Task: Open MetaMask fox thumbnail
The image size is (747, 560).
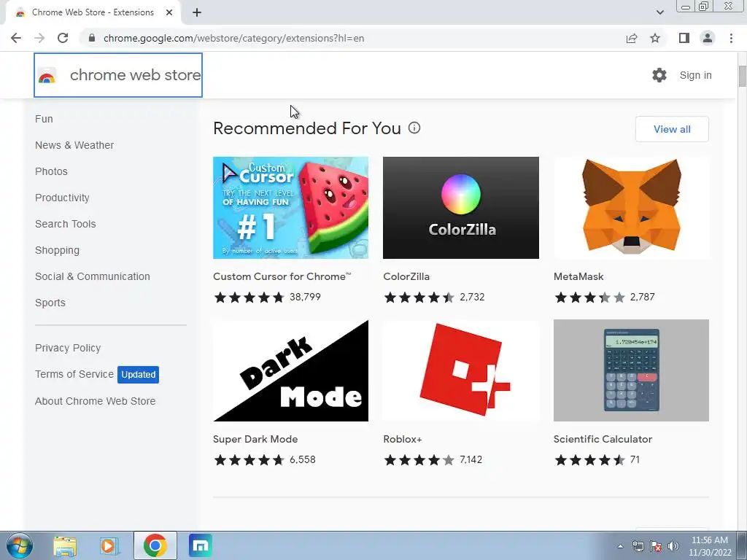Action: click(x=631, y=208)
